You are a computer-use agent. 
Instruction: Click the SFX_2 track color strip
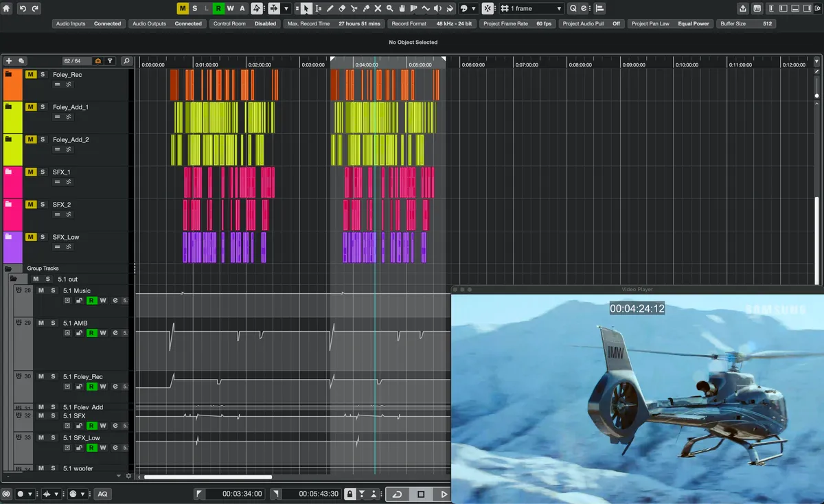[x=13, y=214]
